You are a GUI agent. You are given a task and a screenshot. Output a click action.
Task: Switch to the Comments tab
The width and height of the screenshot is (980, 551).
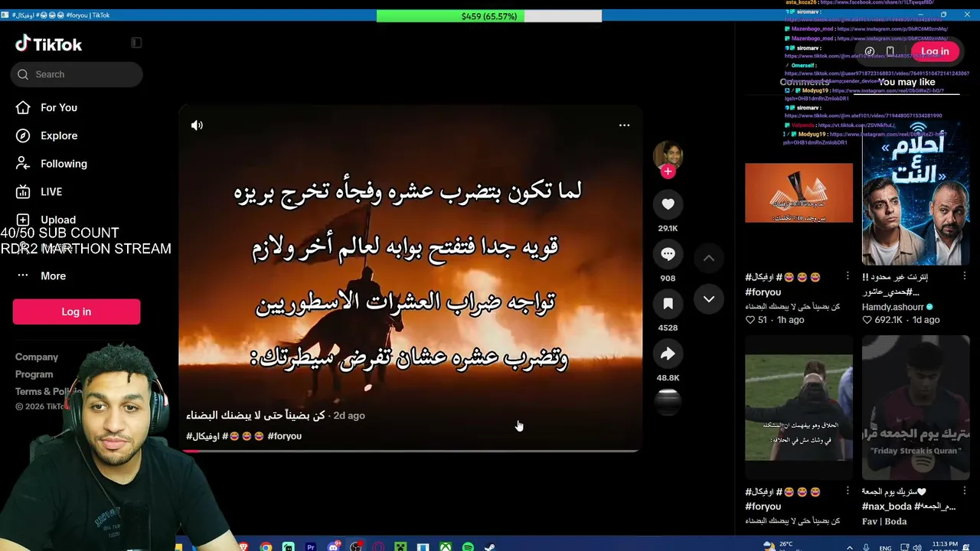(x=804, y=82)
